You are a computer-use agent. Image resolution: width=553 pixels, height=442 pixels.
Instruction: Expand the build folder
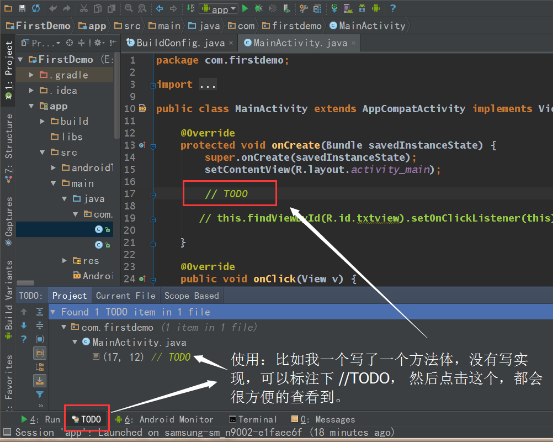pos(42,121)
